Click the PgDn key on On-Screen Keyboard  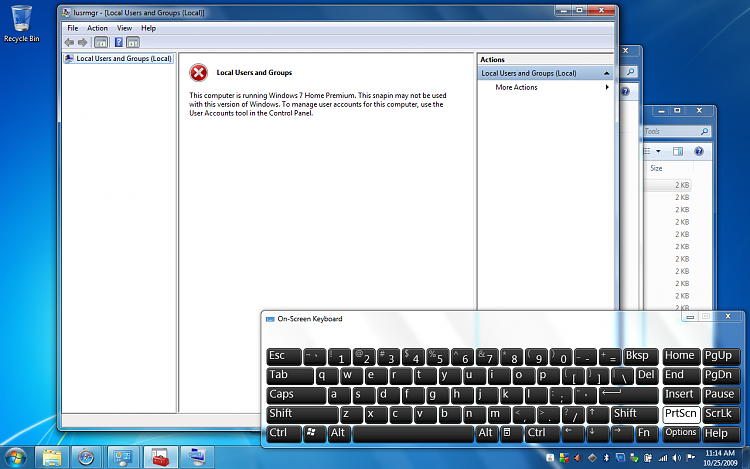(721, 376)
